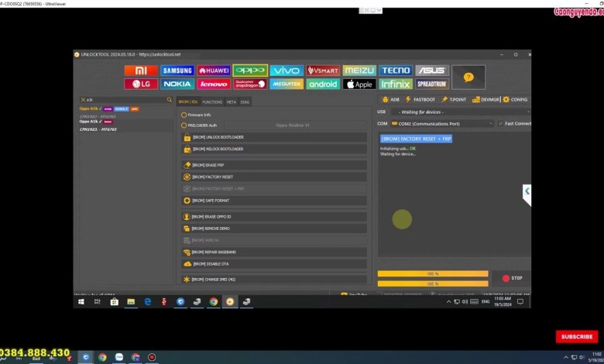Open File Explorer in remote taskbar
Image resolution: width=604 pixels, height=364 pixels.
pyautogui.click(x=131, y=302)
